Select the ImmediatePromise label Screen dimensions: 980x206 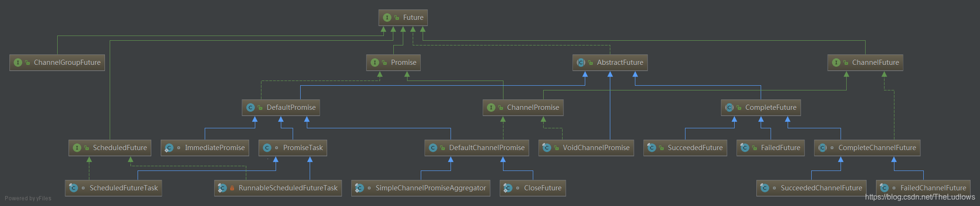215,148
